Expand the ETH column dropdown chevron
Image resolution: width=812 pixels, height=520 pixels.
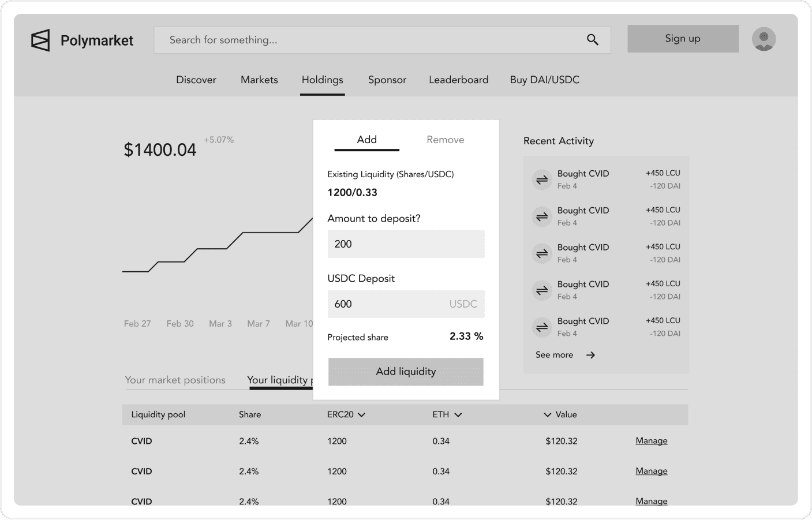pyautogui.click(x=458, y=415)
